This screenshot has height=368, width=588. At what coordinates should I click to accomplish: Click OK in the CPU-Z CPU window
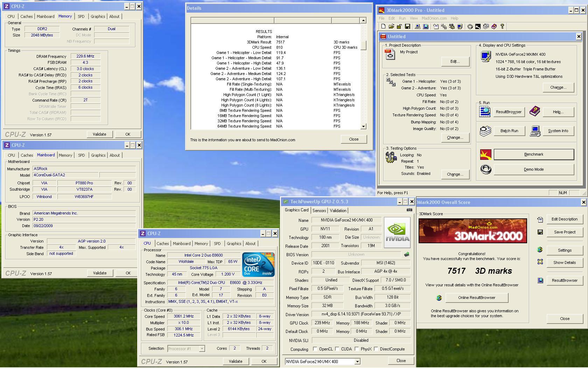pos(264,361)
